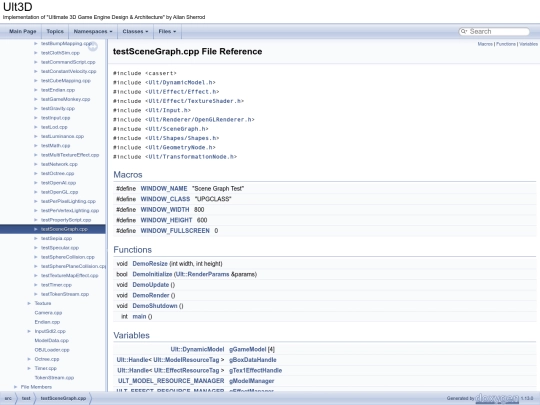Select testMath.cpp in tree
Viewport: 540px width, 405px height.
(x=55, y=146)
